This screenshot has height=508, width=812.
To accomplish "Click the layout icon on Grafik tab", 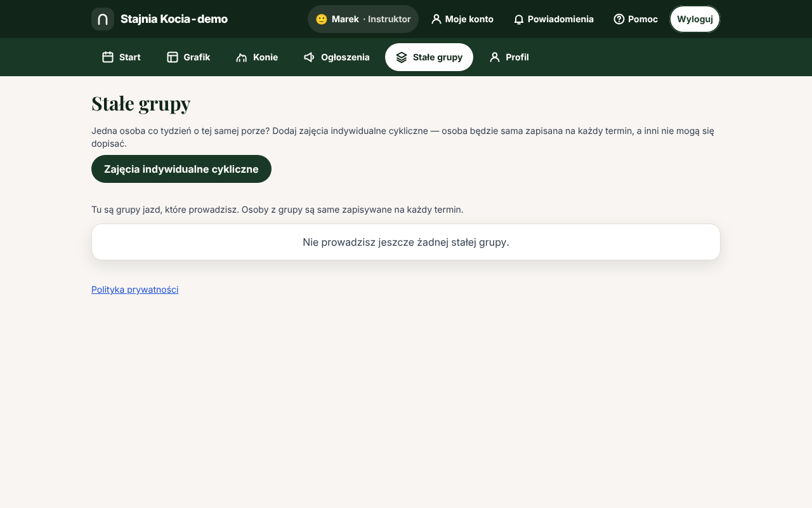I will point(173,57).
